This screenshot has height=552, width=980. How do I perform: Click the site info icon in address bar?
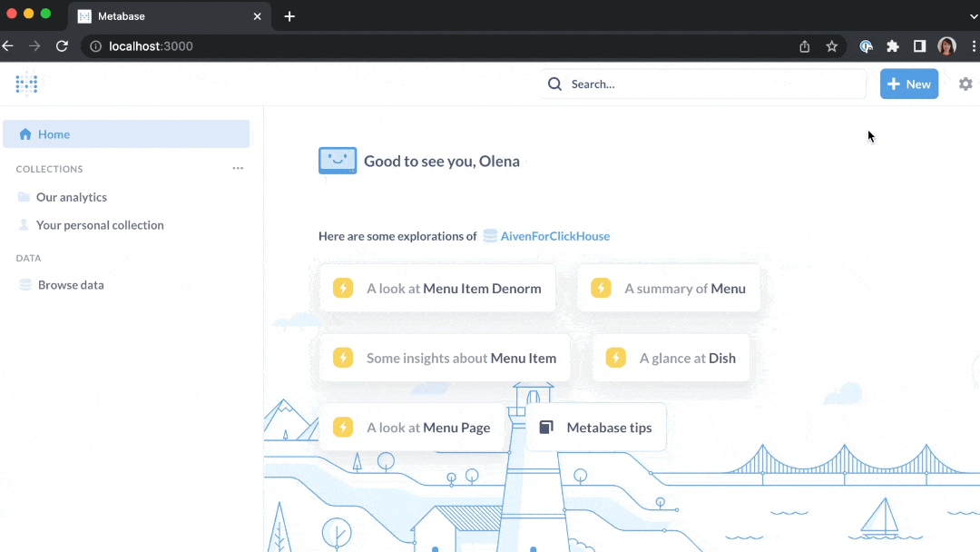95,46
